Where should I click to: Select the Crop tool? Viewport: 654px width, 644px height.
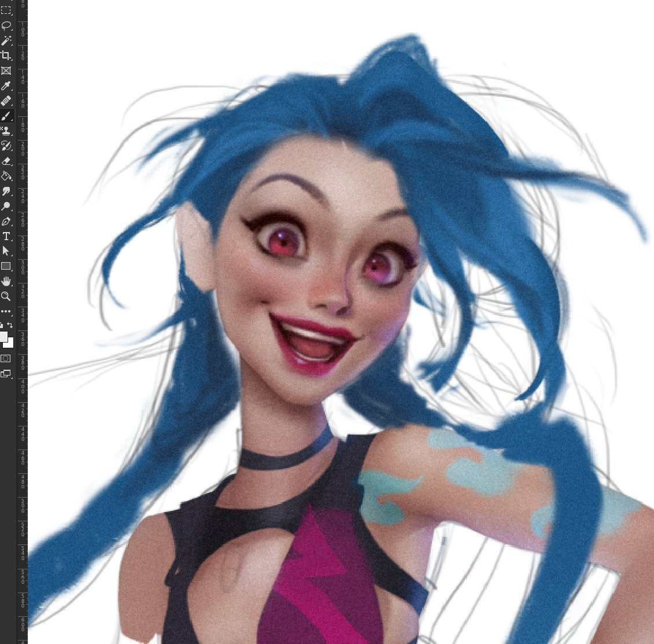(6, 56)
